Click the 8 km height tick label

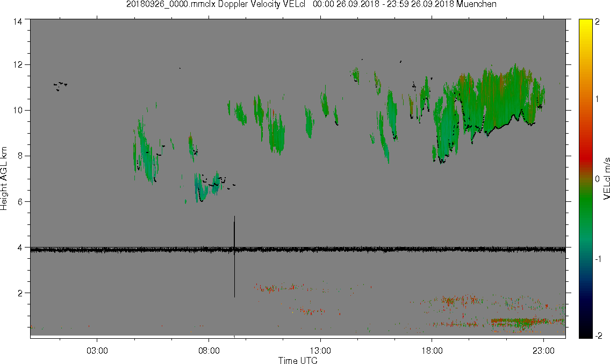pyautogui.click(x=20, y=156)
